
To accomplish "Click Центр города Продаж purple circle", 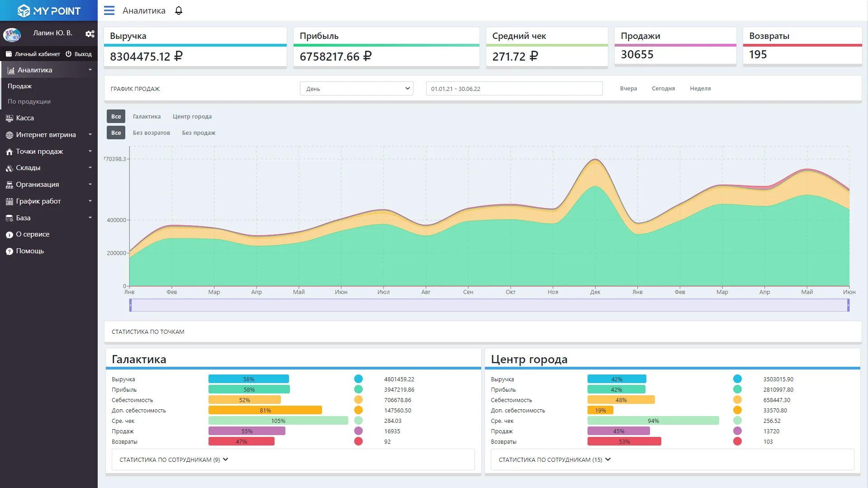I will point(737,431).
